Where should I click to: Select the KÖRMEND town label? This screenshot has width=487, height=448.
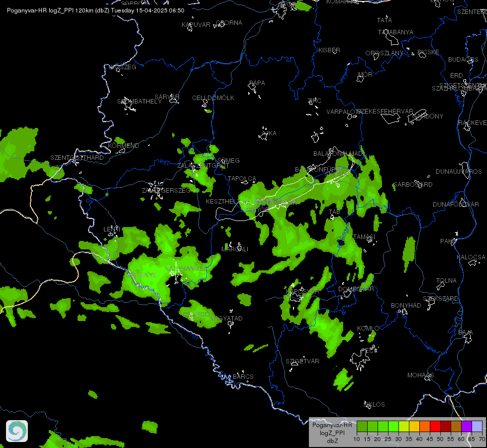[x=123, y=145]
